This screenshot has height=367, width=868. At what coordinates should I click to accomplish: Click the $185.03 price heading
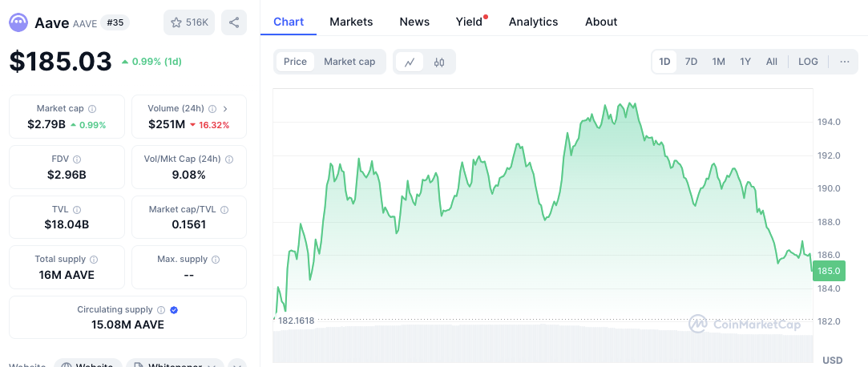[60, 62]
